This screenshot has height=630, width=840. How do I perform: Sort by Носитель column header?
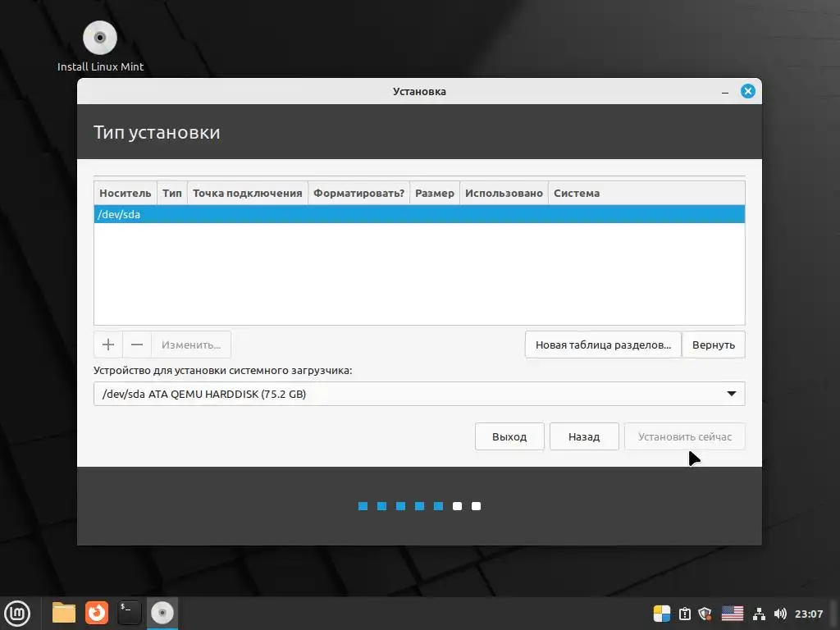(x=126, y=194)
